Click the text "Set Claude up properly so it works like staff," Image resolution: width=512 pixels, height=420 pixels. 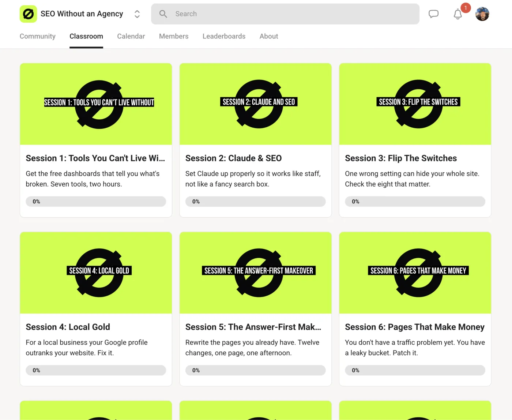coord(253,173)
